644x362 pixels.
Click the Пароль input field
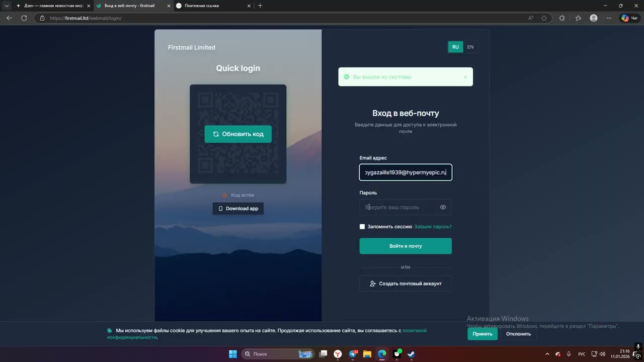pos(406,207)
